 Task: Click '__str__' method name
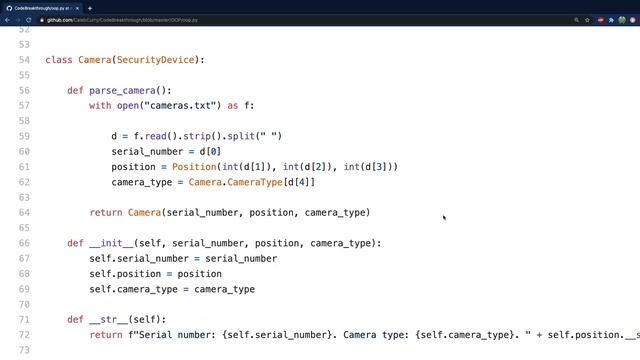pos(109,320)
